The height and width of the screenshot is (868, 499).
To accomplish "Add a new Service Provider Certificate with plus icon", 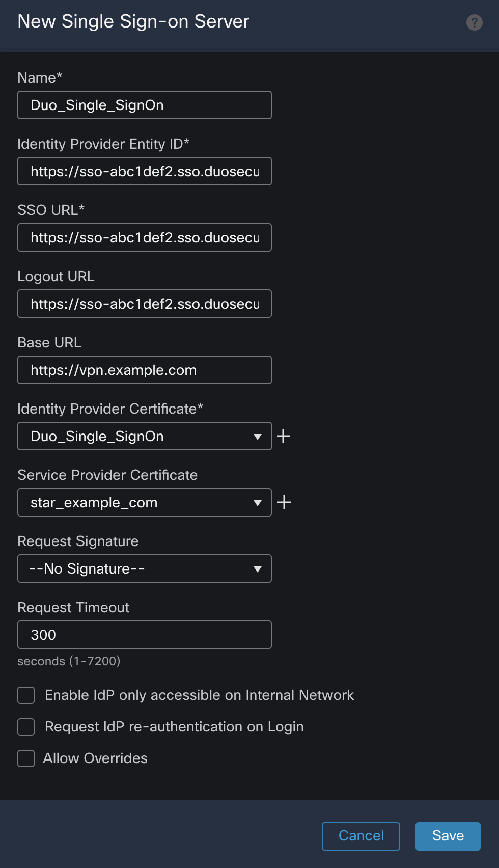I will coord(284,502).
